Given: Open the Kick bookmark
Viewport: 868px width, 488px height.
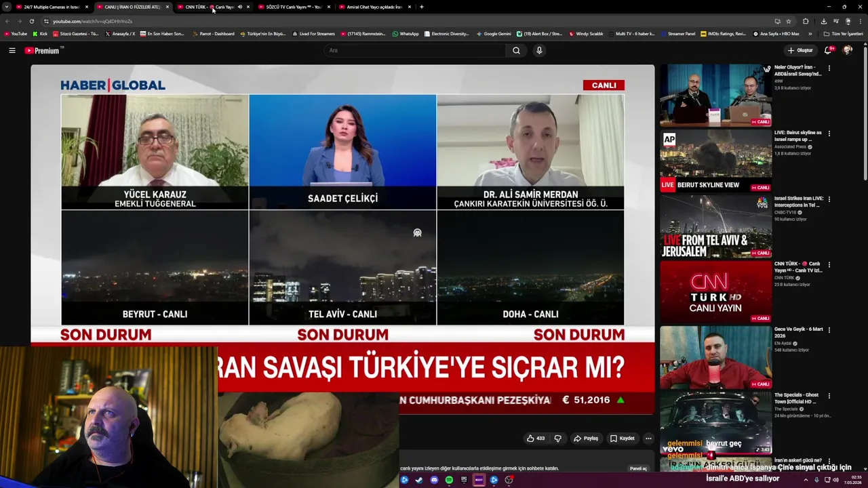Looking at the screenshot, I should click(40, 34).
